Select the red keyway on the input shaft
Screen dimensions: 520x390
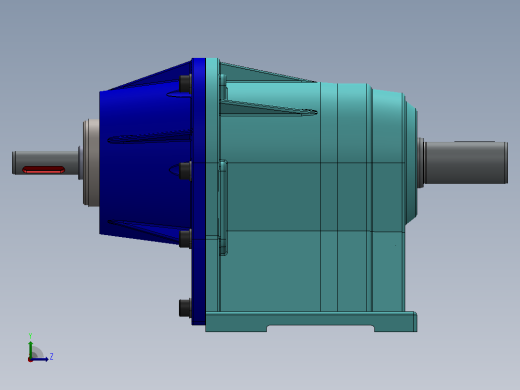(x=44, y=170)
